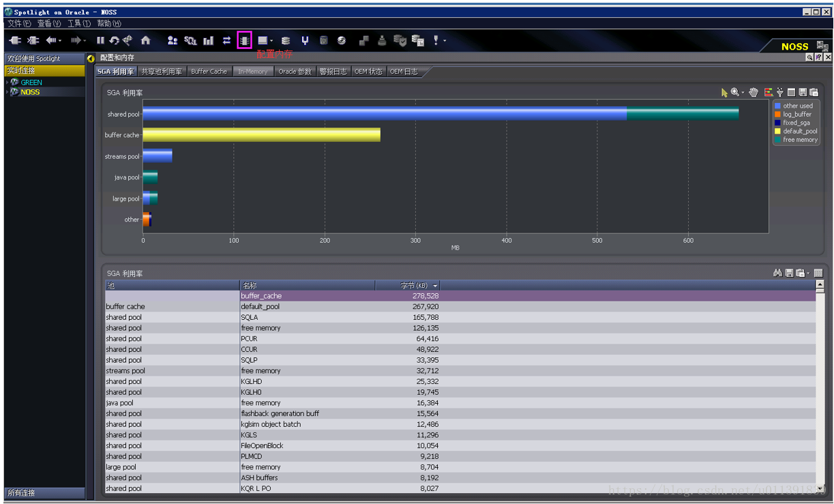Select the chart magnifier zoom tool
The width and height of the screenshot is (834, 504).
[x=735, y=92]
